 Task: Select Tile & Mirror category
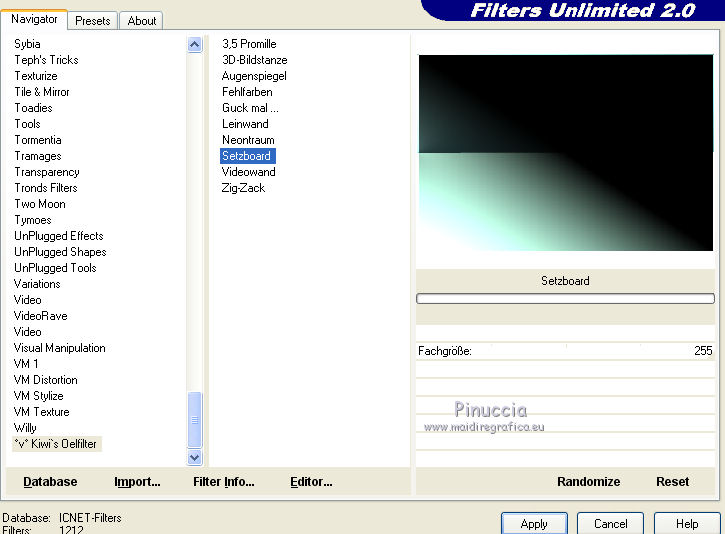click(x=42, y=92)
